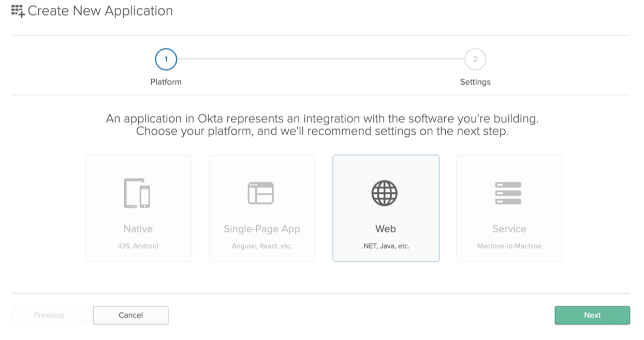Click the Previous button
The height and width of the screenshot is (340, 644).
[49, 315]
